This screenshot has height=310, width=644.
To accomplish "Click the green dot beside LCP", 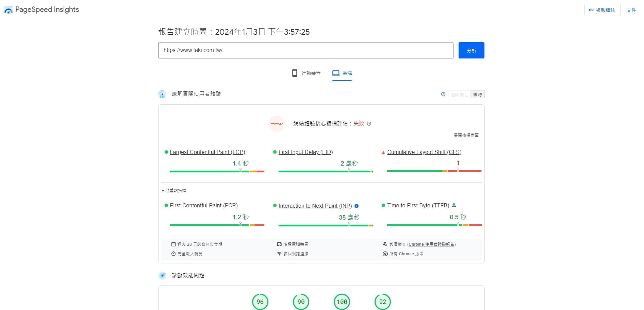I will 166,152.
